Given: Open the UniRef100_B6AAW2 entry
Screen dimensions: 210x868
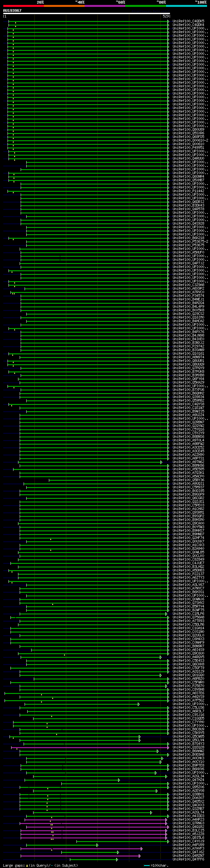Looking at the screenshot, I should pyautogui.click(x=188, y=751).
